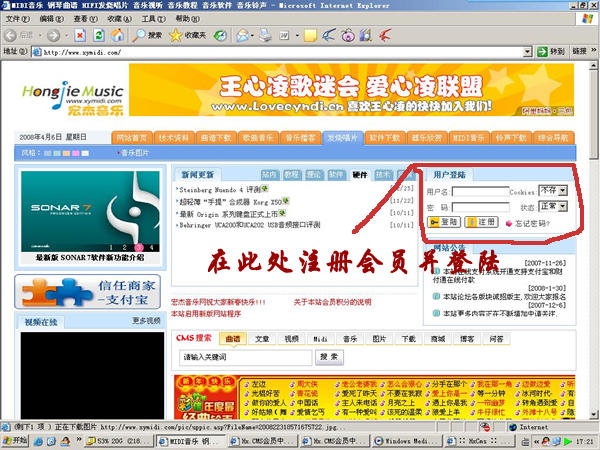
Task: Click the 关于本站会员积分的说明 link
Action: pos(332,302)
